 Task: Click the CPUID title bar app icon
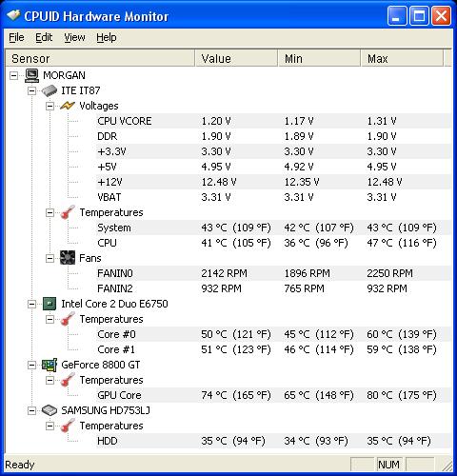pos(13,15)
